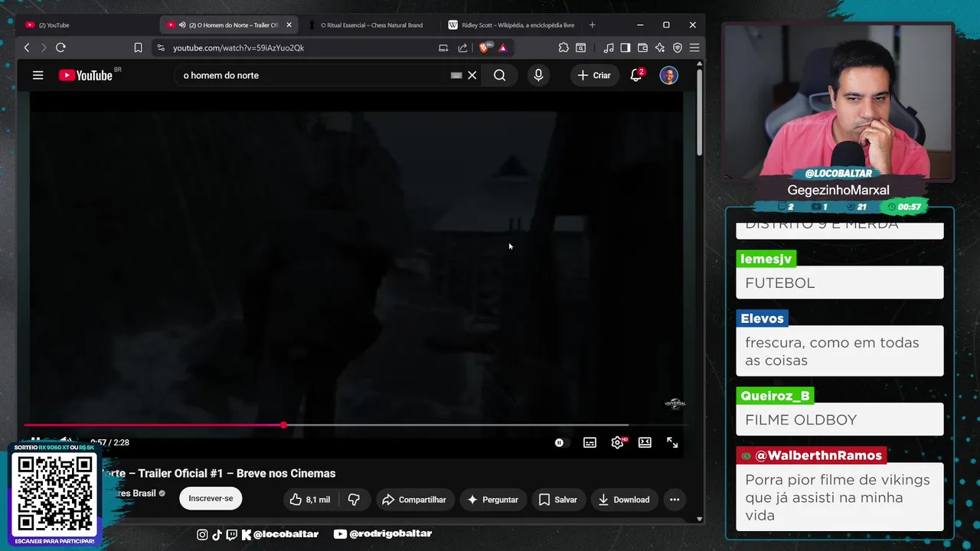Open Brave Leo AI sparkle icon

[660, 47]
